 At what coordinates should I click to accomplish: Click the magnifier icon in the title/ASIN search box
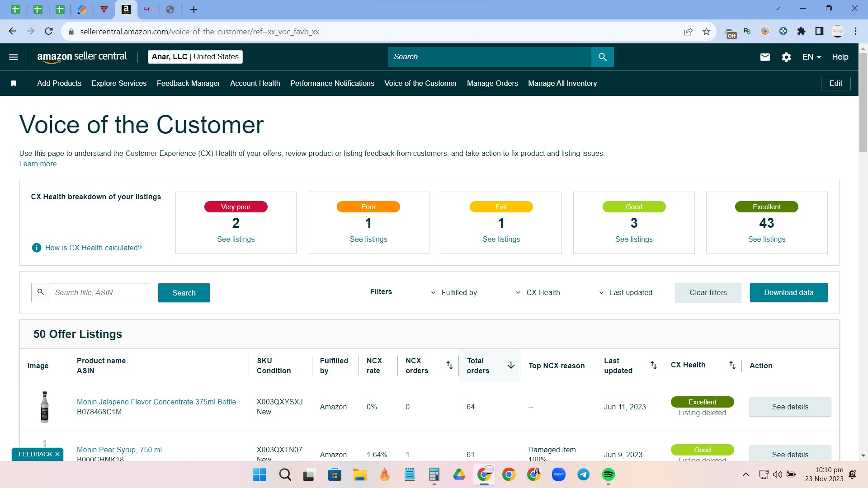click(x=41, y=292)
